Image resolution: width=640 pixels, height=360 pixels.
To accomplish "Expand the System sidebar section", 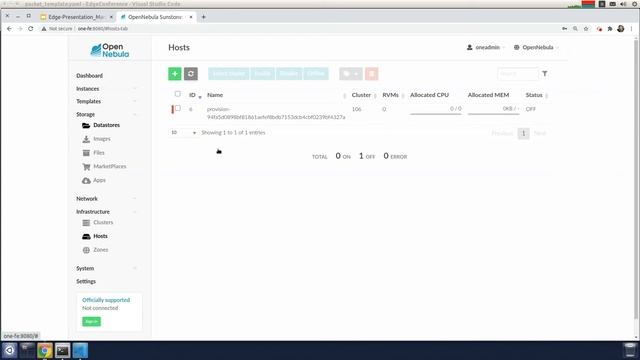I will click(x=106, y=269).
